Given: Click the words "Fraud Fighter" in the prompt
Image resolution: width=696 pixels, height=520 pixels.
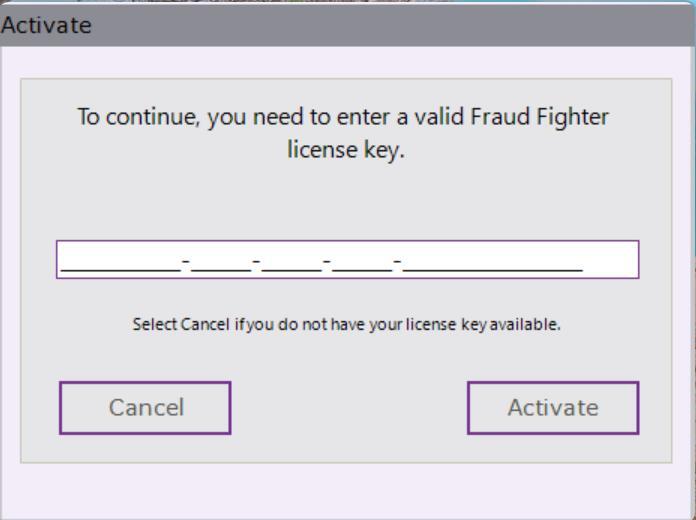Looking at the screenshot, I should [544, 117].
